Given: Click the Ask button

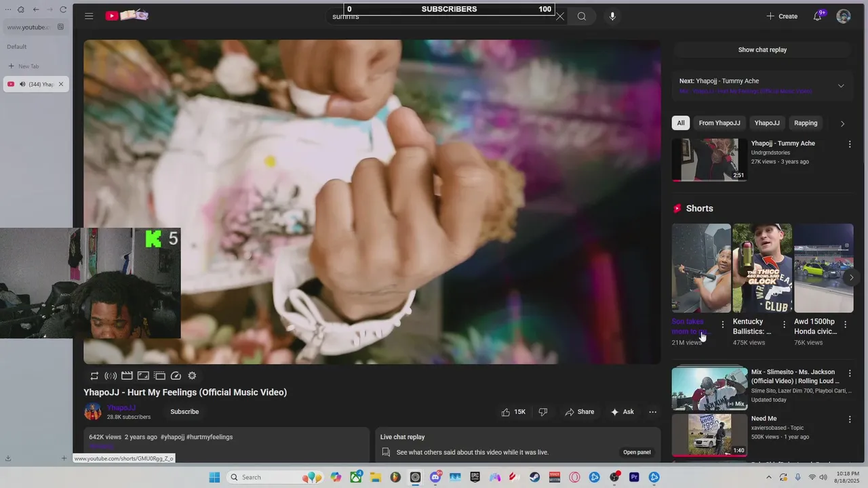Looking at the screenshot, I should [x=623, y=411].
